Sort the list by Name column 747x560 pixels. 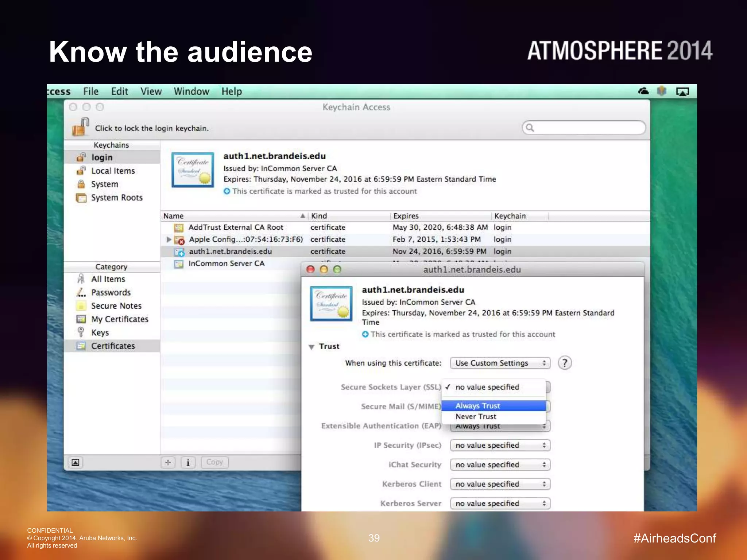click(x=235, y=216)
